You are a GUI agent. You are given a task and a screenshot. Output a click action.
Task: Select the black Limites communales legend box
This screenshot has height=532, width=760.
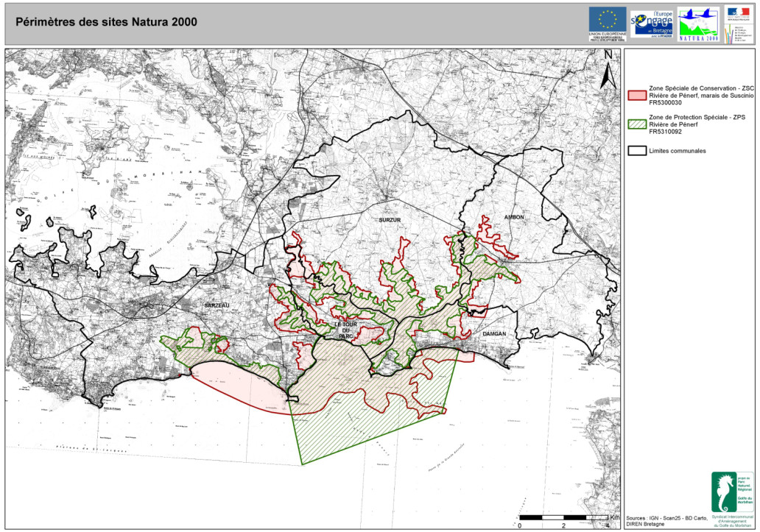(x=636, y=151)
